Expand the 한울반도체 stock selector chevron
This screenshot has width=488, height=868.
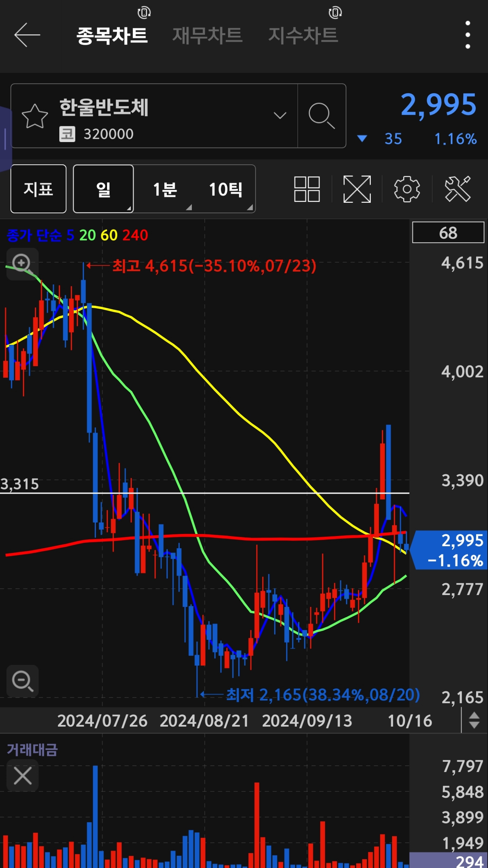tap(280, 116)
